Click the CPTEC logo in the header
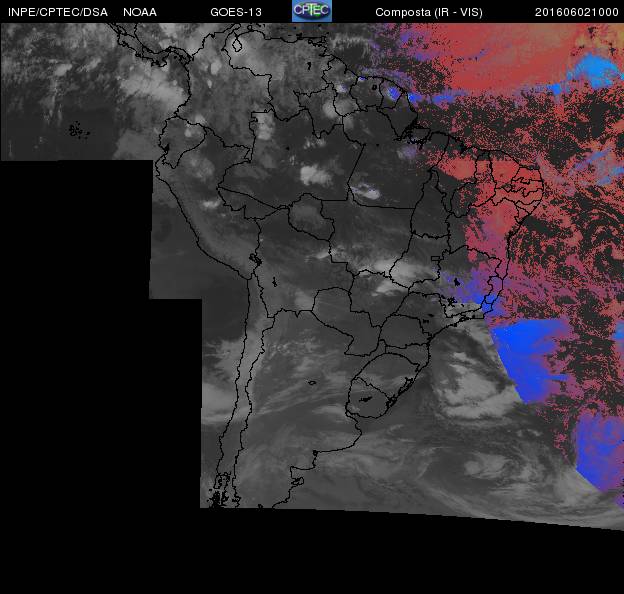 312,11
